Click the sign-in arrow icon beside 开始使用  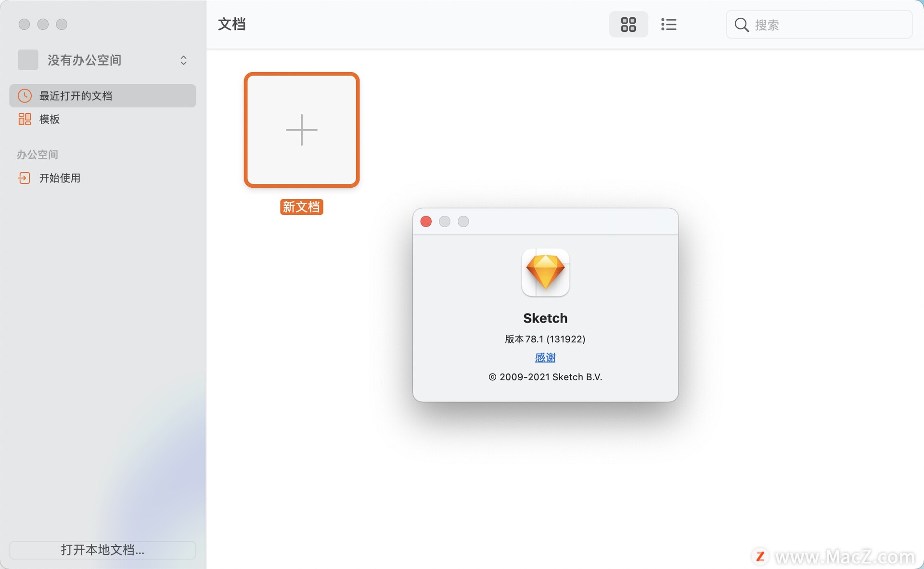pos(24,178)
